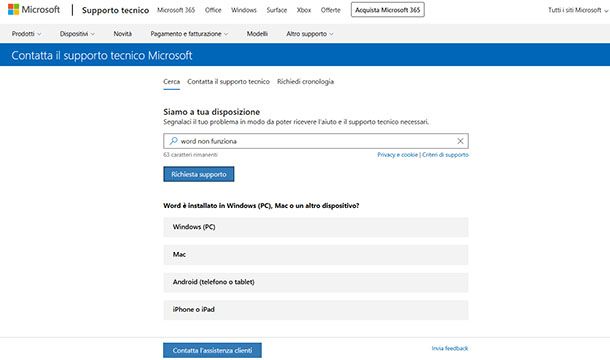Open the Modelli menu item

tap(257, 34)
